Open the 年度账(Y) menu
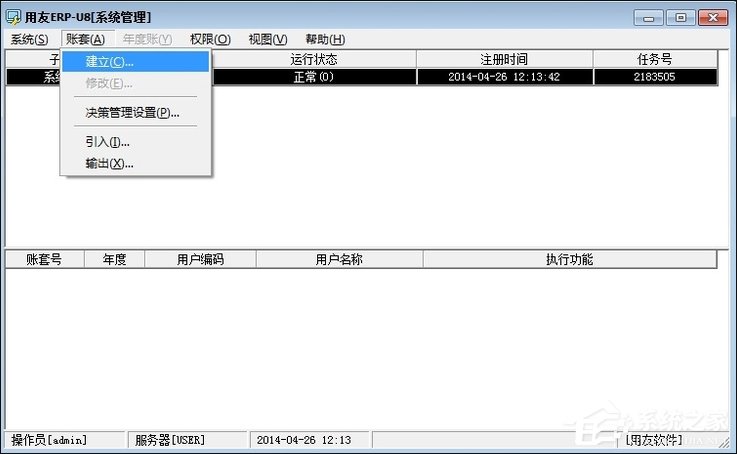The height and width of the screenshot is (454, 737). pyautogui.click(x=147, y=39)
